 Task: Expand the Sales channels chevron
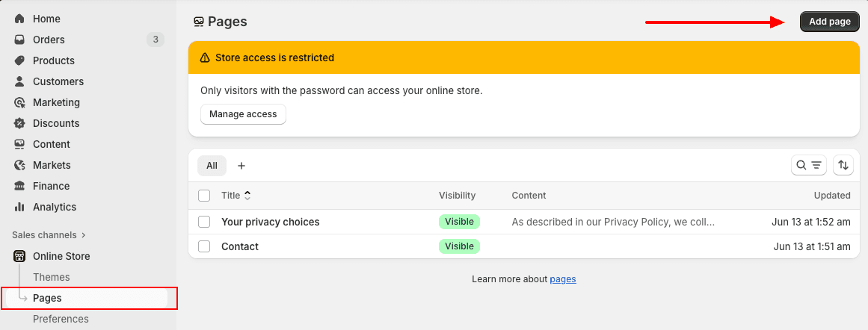84,235
